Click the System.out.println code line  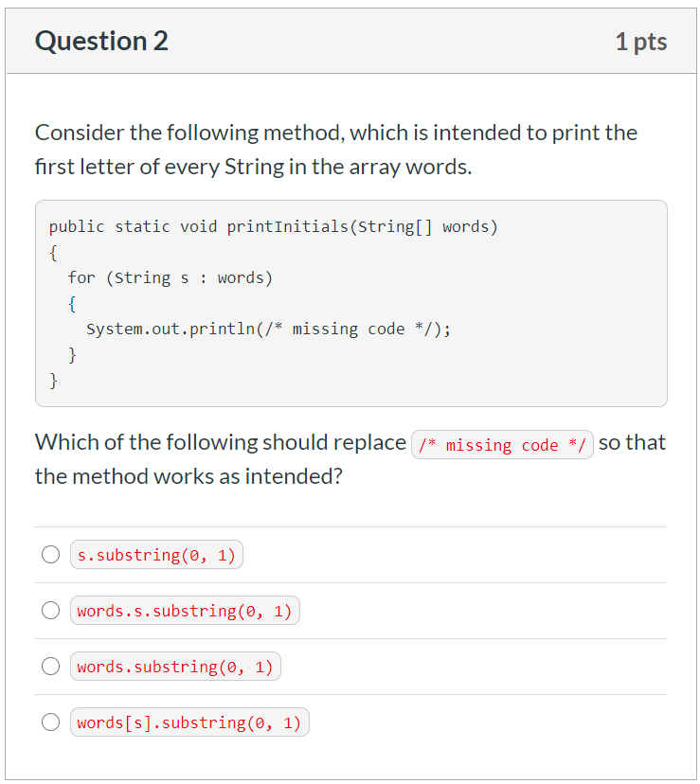coord(269,329)
